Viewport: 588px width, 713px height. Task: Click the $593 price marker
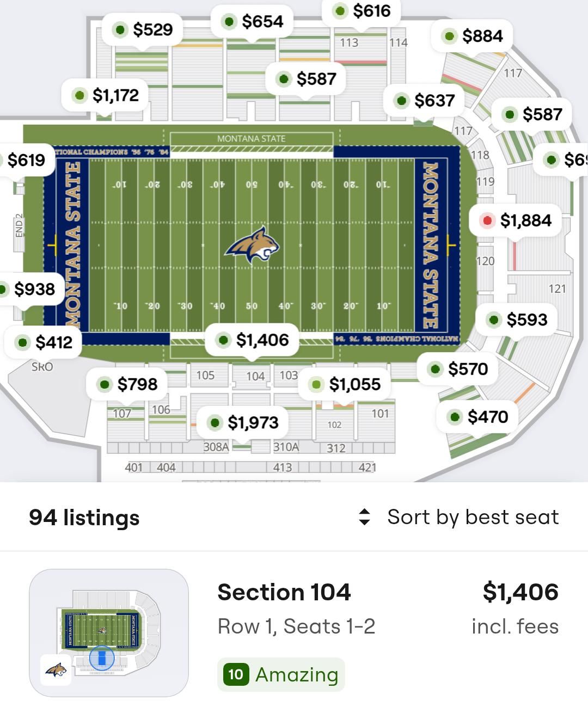517,319
